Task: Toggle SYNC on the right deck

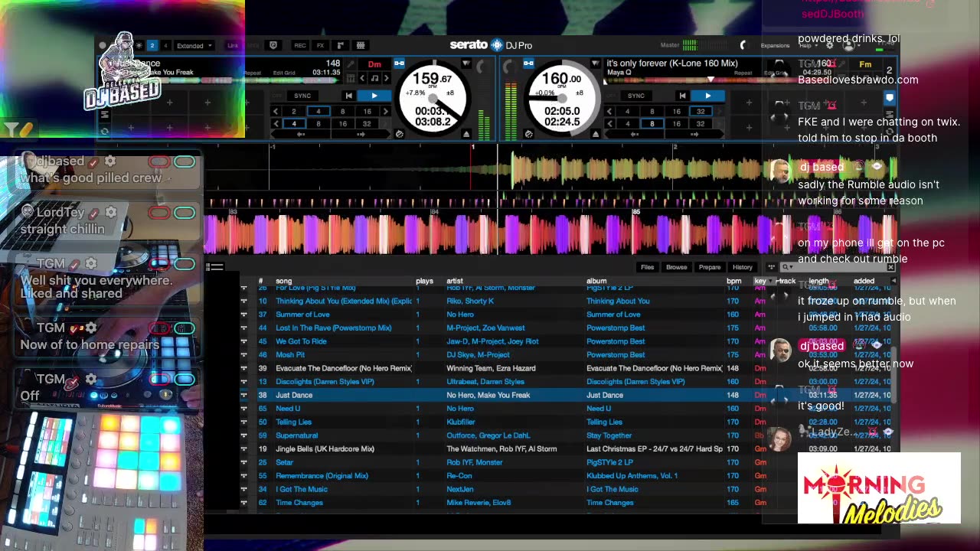Action: [x=636, y=96]
